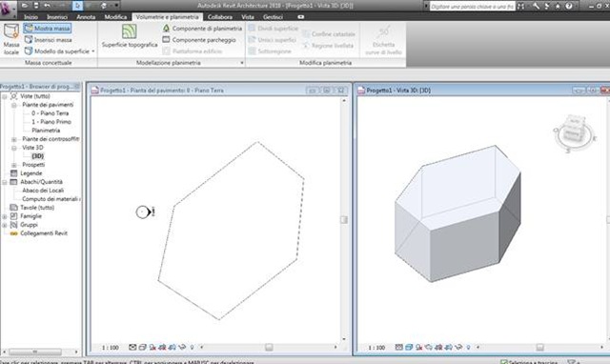Expand the Modellazione planimetria panel arrow
This screenshot has height=364, width=610.
tap(241, 63)
